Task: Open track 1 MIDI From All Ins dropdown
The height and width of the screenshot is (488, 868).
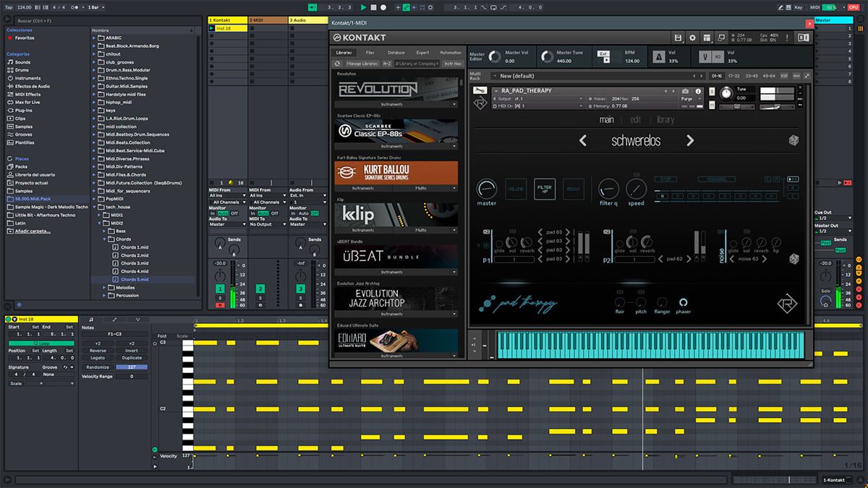Action: pyautogui.click(x=227, y=195)
